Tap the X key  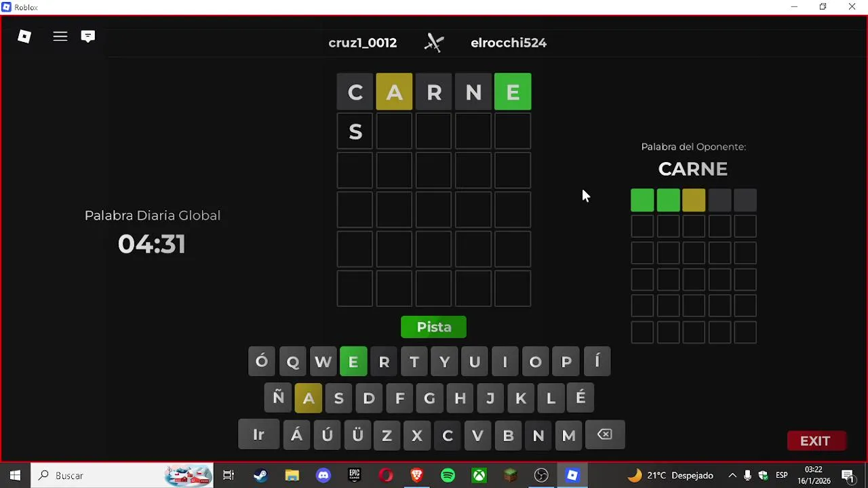coord(417,435)
